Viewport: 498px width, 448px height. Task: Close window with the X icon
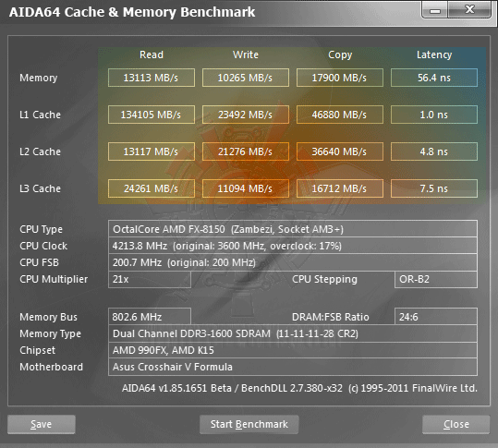coord(469,9)
